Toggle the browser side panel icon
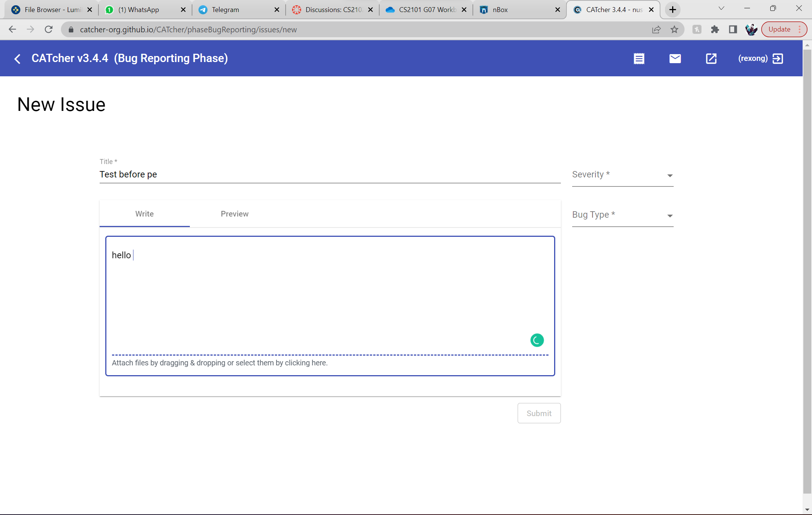Screen dimensions: 812x515 coord(733,29)
